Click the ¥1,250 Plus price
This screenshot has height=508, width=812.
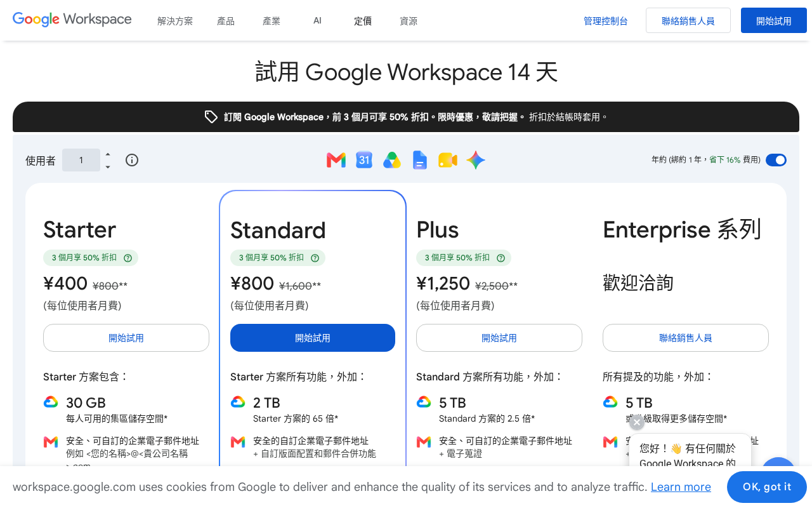443,283
